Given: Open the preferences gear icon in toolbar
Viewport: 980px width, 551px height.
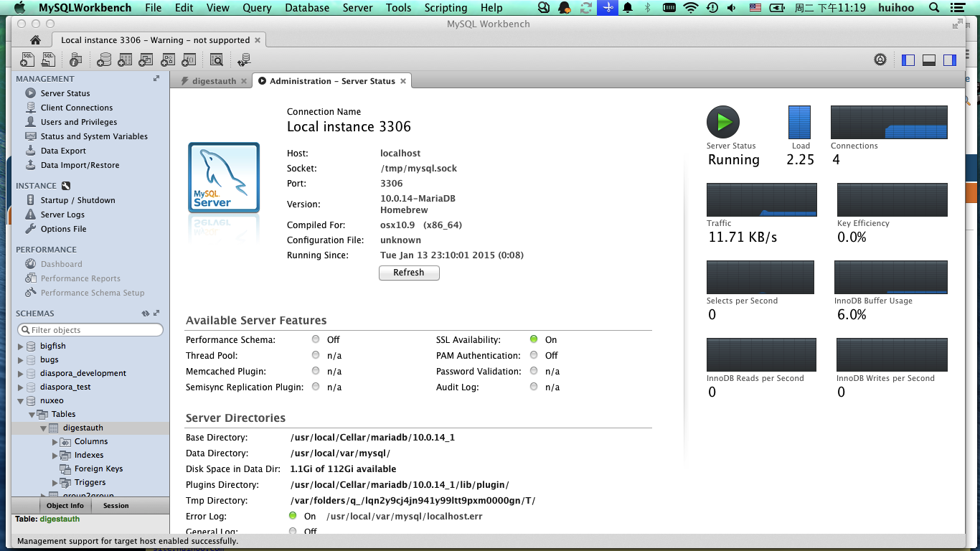Looking at the screenshot, I should (880, 60).
